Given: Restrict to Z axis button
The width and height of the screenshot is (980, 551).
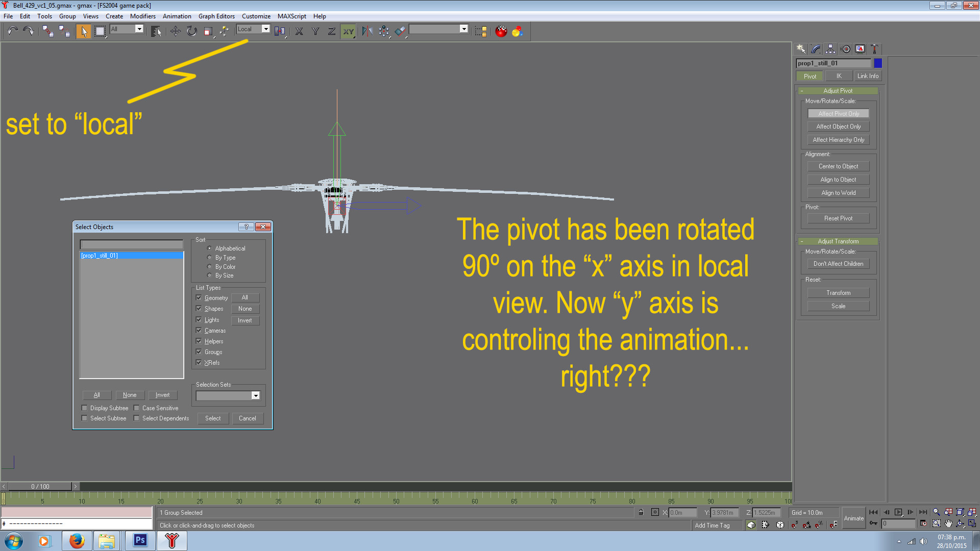Looking at the screenshot, I should tap(332, 31).
